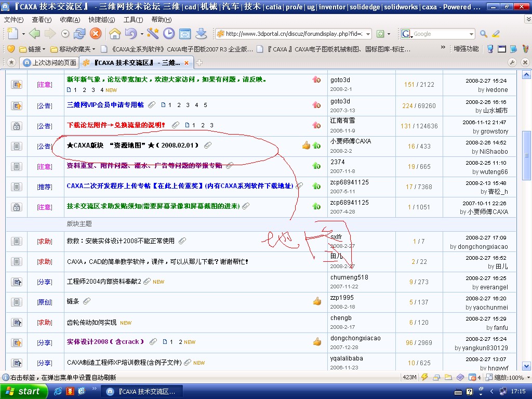Click in the address bar URL field
The width and height of the screenshot is (532, 399).
click(294, 34)
